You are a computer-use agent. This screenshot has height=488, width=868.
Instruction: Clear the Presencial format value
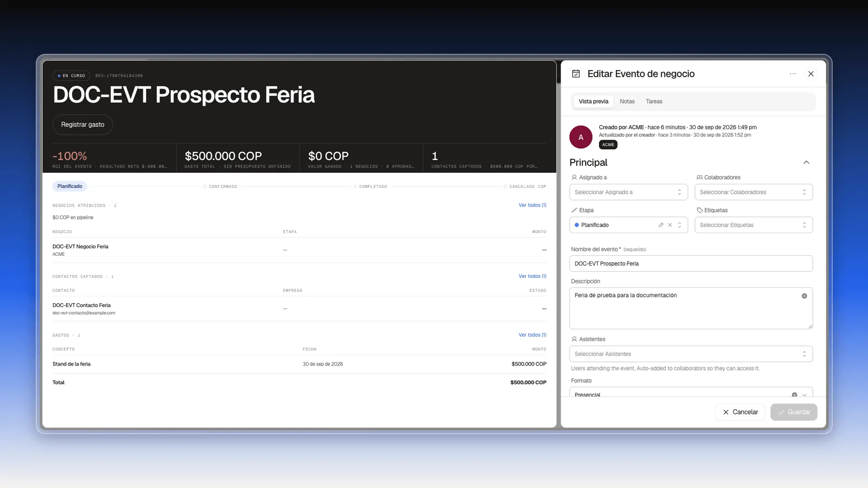[x=794, y=394]
